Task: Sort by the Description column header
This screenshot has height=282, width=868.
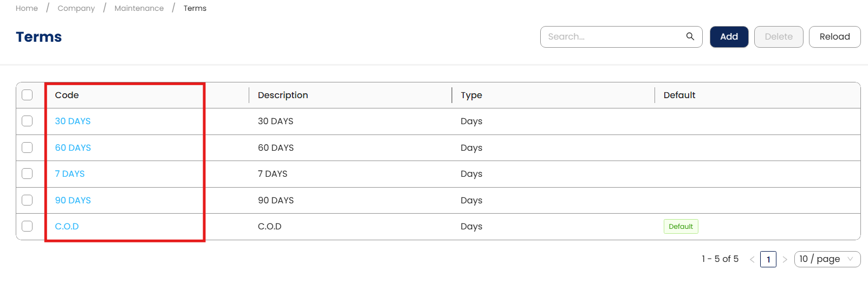Action: (x=283, y=95)
